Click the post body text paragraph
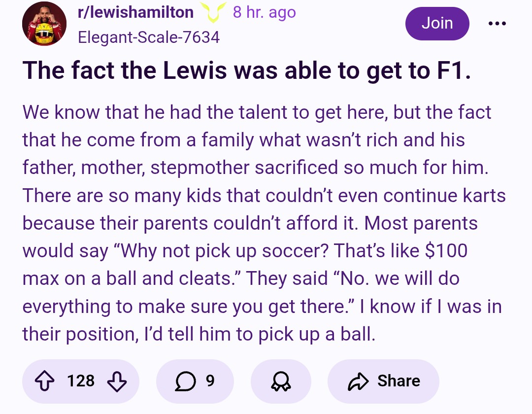 (x=264, y=223)
